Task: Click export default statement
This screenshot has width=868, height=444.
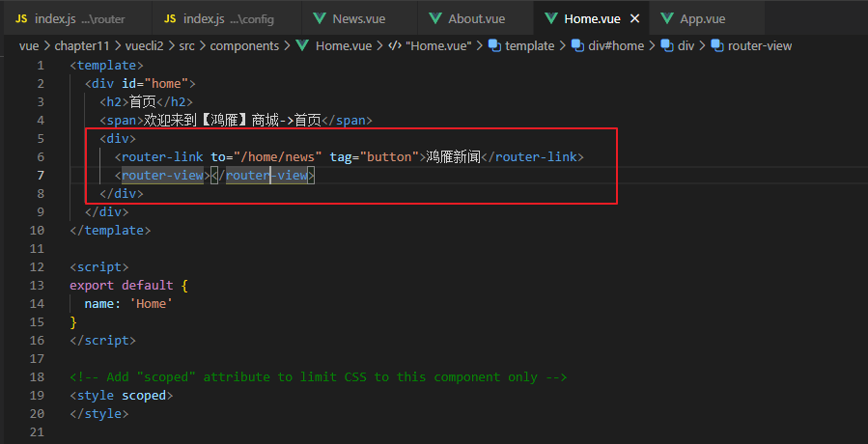Action: (x=129, y=286)
